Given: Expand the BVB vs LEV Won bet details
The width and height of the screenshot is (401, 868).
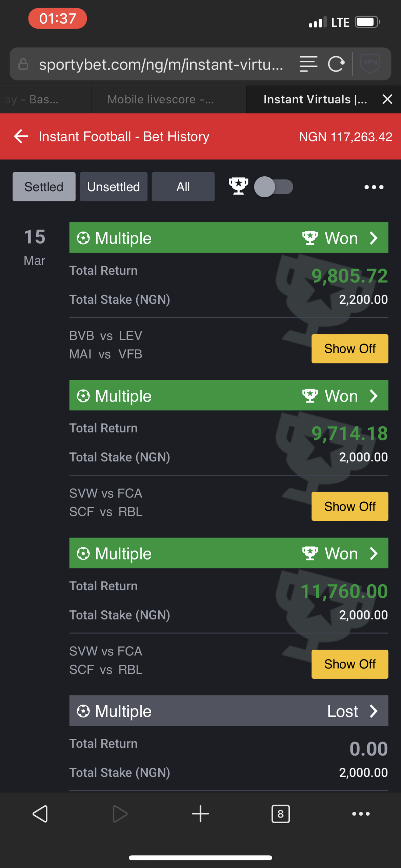Looking at the screenshot, I should (x=229, y=237).
